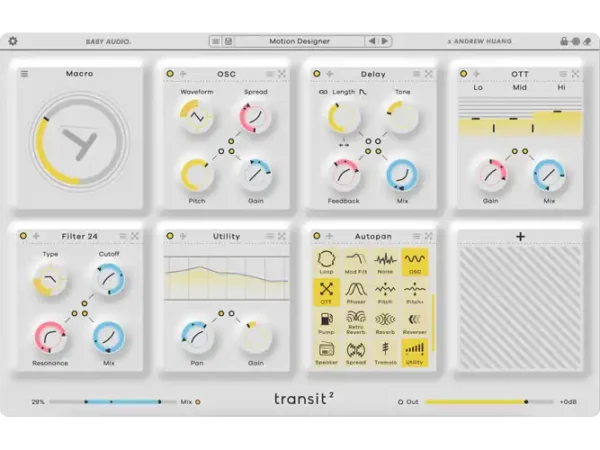The width and height of the screenshot is (600, 450).
Task: Select the Tremolo effect icon
Action: click(385, 353)
